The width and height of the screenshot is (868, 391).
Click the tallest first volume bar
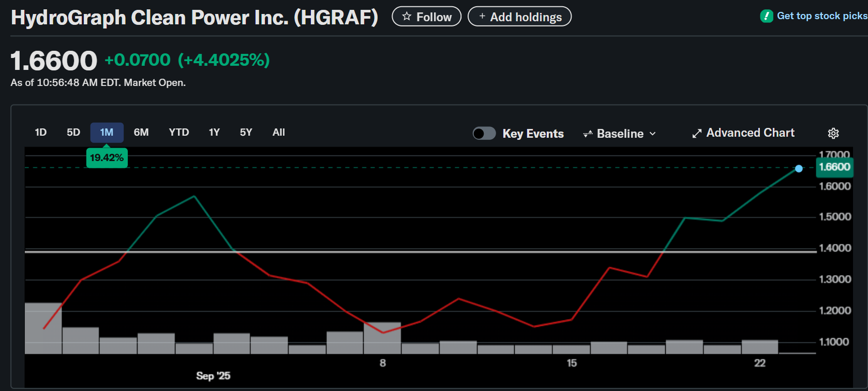pyautogui.click(x=43, y=328)
